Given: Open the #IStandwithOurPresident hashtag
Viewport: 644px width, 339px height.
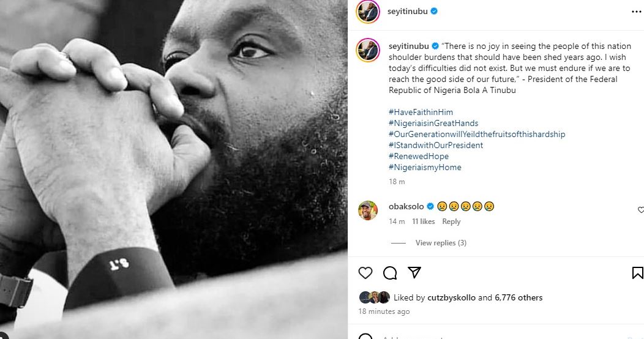Looking at the screenshot, I should [436, 145].
